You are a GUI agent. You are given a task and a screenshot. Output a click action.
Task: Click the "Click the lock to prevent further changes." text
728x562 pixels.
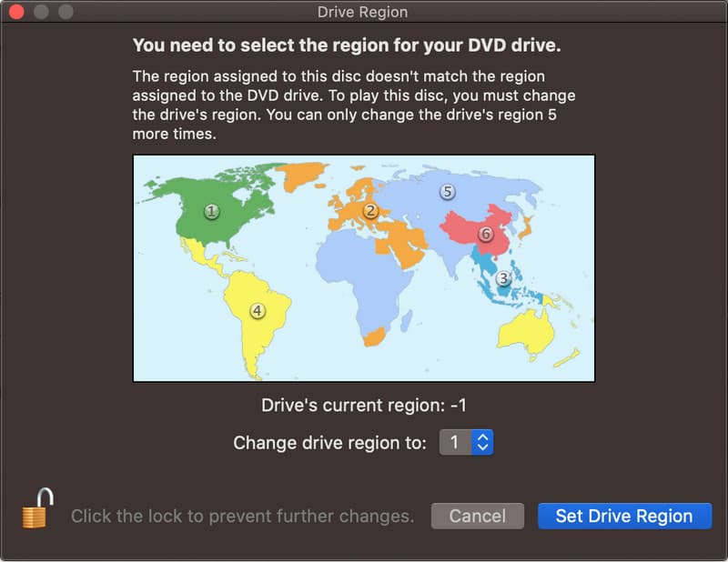(242, 516)
